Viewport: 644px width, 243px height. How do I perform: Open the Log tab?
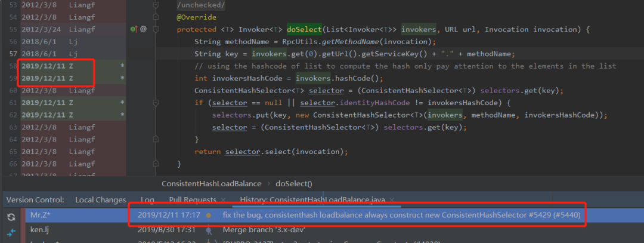pyautogui.click(x=147, y=200)
